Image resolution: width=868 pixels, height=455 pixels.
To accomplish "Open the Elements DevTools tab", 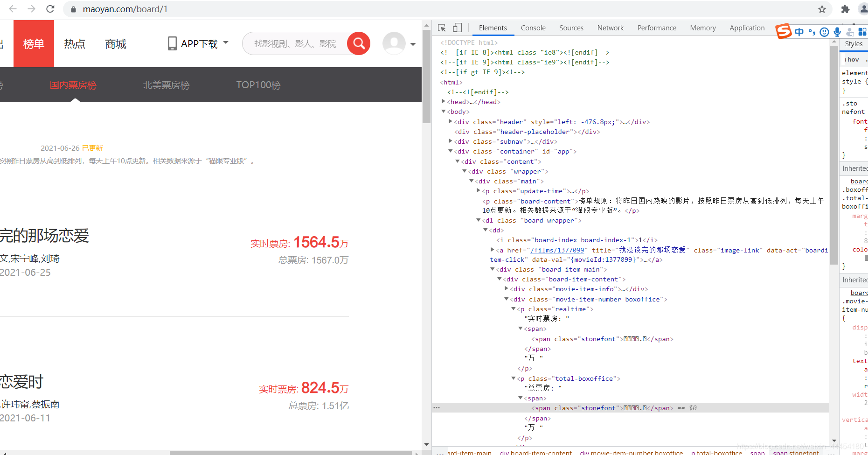I will [493, 28].
